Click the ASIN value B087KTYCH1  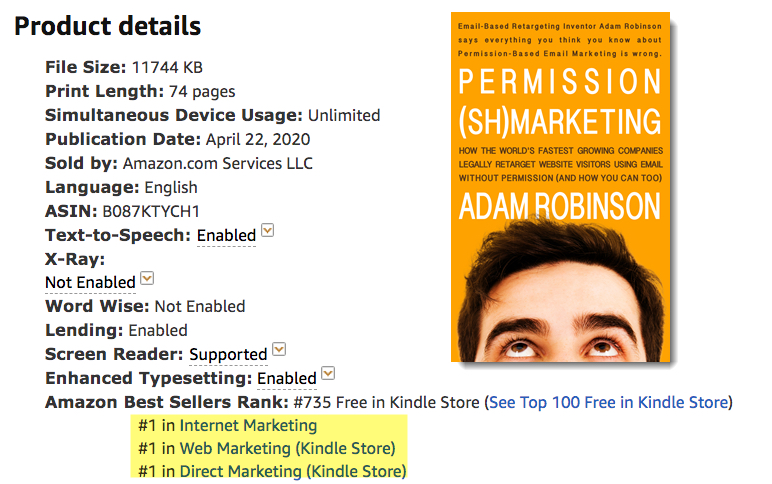[x=151, y=211]
